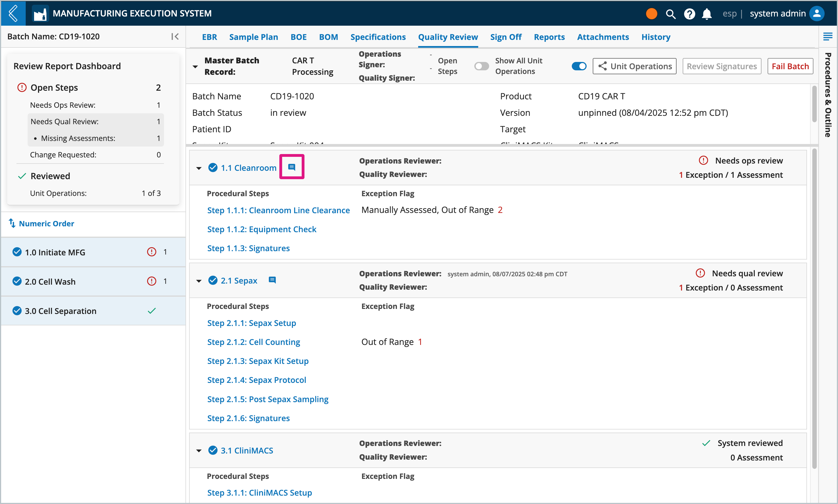Click the Open Steps alert icon in the dashboard
The height and width of the screenshot is (504, 838).
[x=22, y=87]
